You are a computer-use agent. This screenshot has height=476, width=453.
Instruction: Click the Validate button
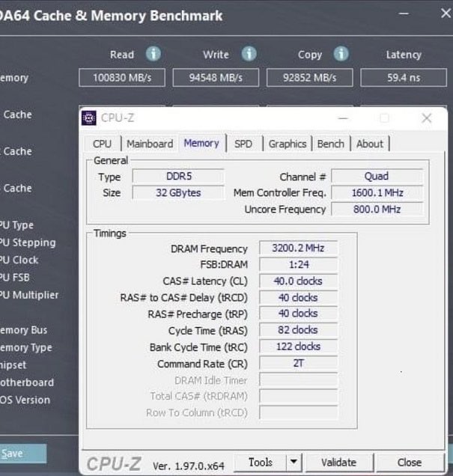click(x=339, y=463)
